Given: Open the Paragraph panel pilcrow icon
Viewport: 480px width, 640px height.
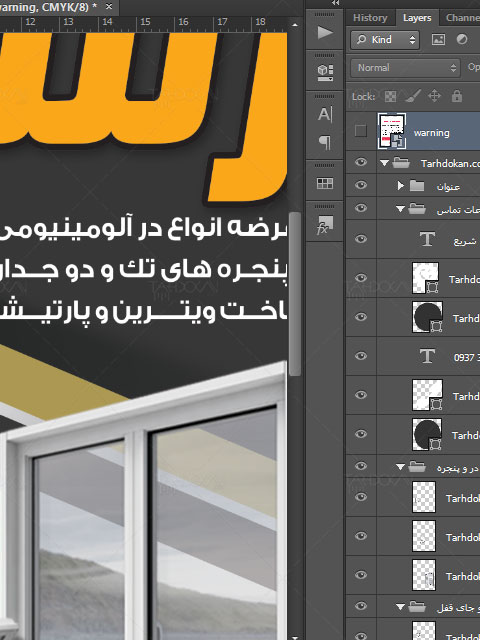Looking at the screenshot, I should coord(325,142).
